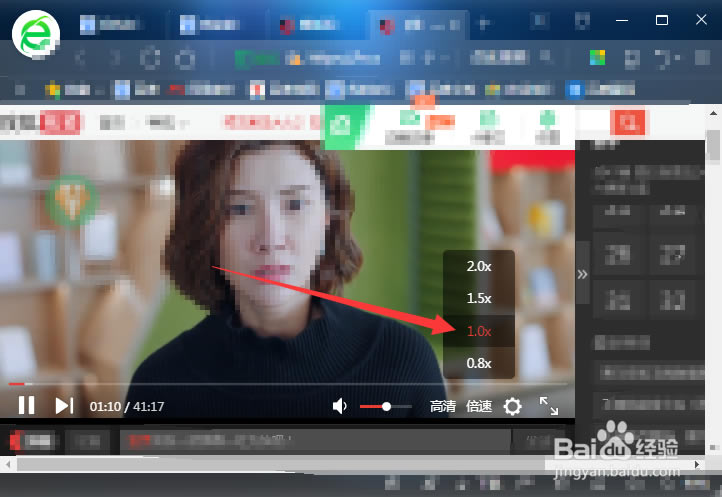This screenshot has height=497, width=722.
Task: Choose the 1.0x speed option
Action: [479, 331]
